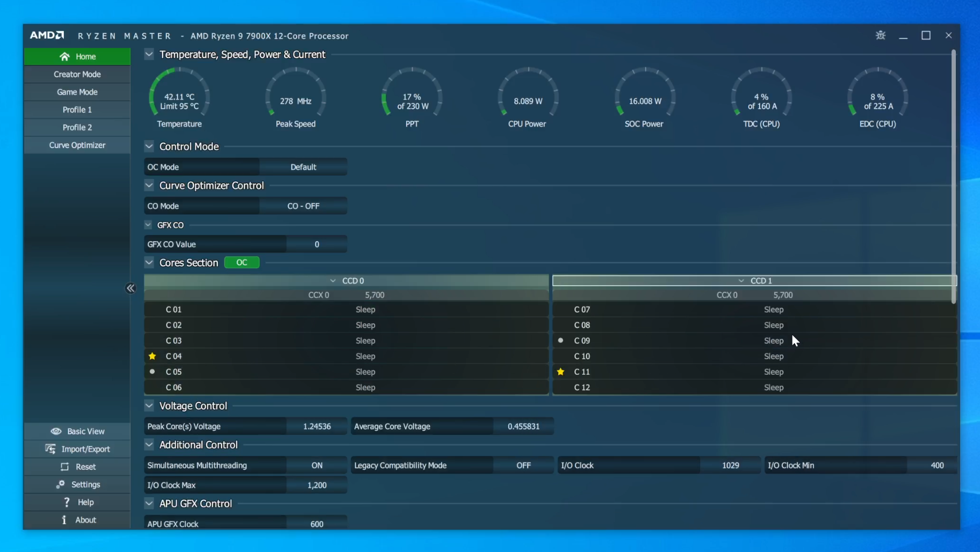Viewport: 980px width, 552px height.
Task: Toggle Simultaneous Multithreading ON value
Action: (x=317, y=466)
